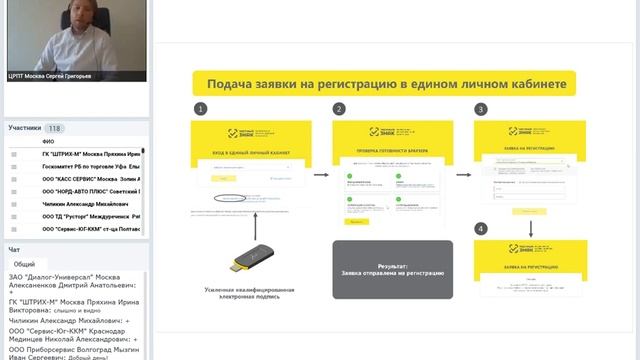
Task: Click yellow button in the login screenshot
Action: (x=223, y=179)
